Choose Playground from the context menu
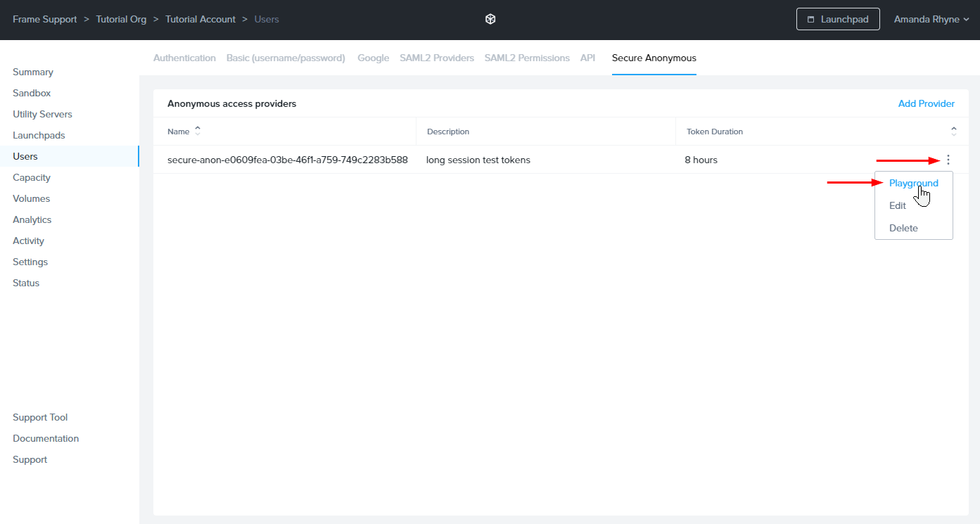 (x=913, y=183)
